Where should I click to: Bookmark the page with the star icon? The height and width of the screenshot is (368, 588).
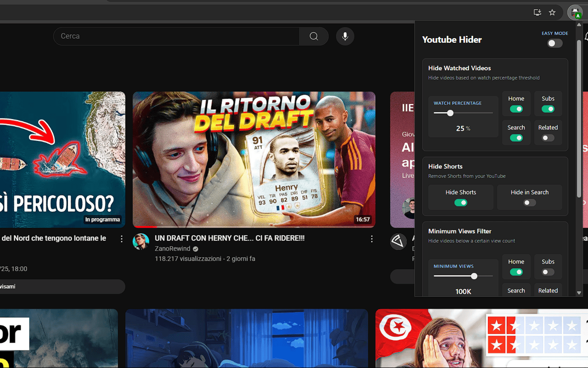tap(552, 12)
